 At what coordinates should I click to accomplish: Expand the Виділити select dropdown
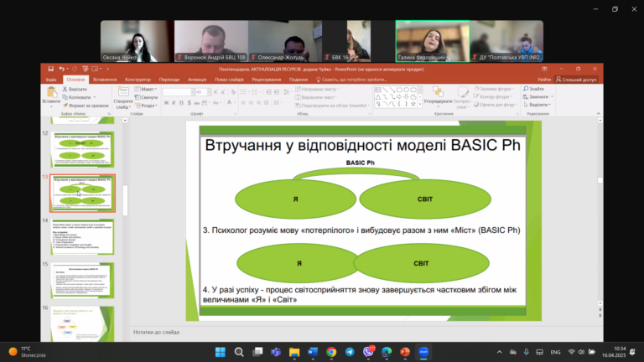[537, 105]
